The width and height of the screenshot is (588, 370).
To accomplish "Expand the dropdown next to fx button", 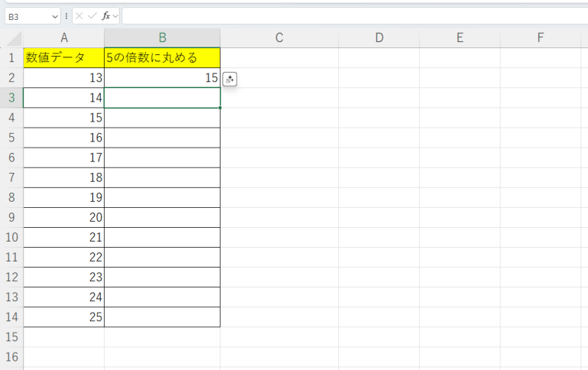I will point(115,16).
